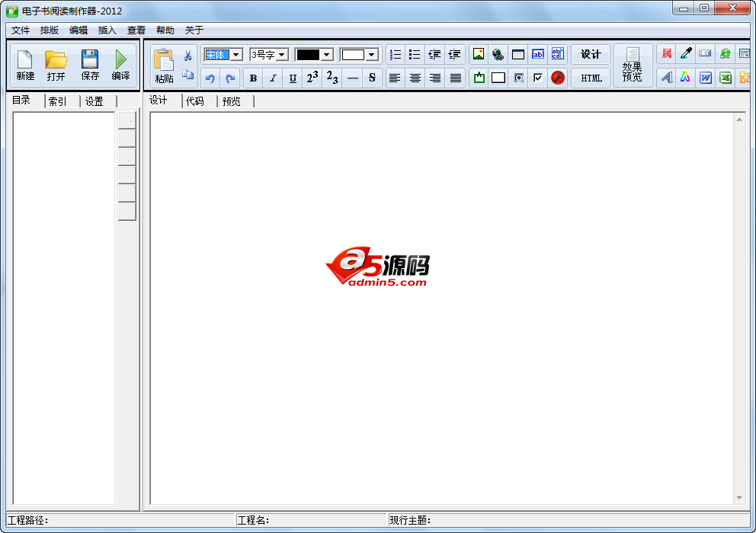Open the 插入 menu
756x533 pixels.
tap(107, 30)
